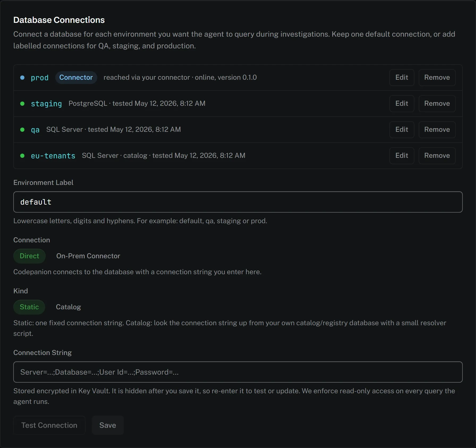Click the green status dot for staging

point(22,104)
